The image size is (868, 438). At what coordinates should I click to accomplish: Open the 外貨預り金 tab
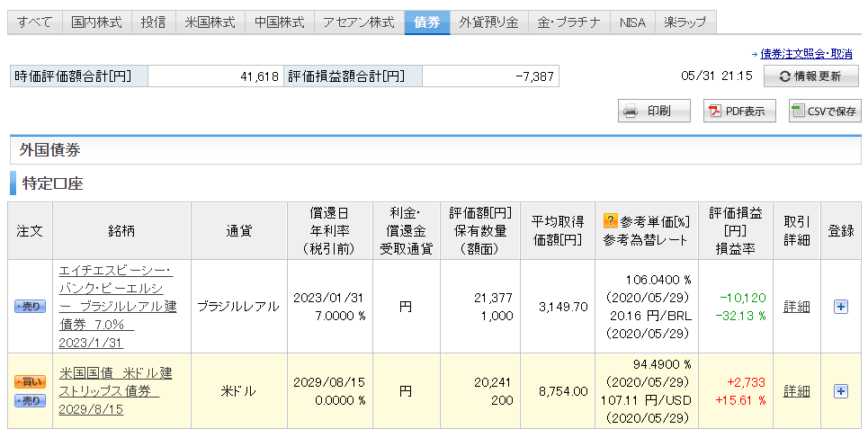(x=488, y=22)
